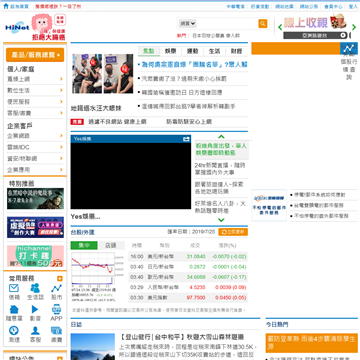This screenshot has width=360, height=360.
Task: Switch to the 運動 news tab
Action: click(192, 51)
